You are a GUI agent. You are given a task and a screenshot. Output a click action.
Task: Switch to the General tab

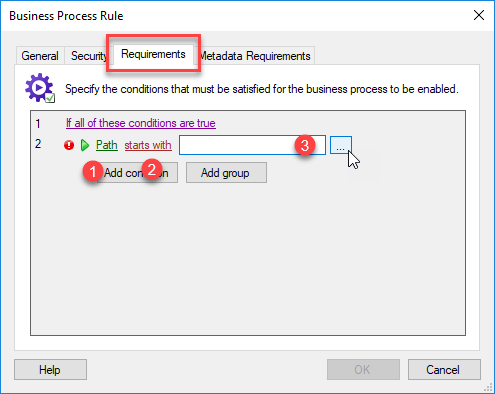click(40, 56)
